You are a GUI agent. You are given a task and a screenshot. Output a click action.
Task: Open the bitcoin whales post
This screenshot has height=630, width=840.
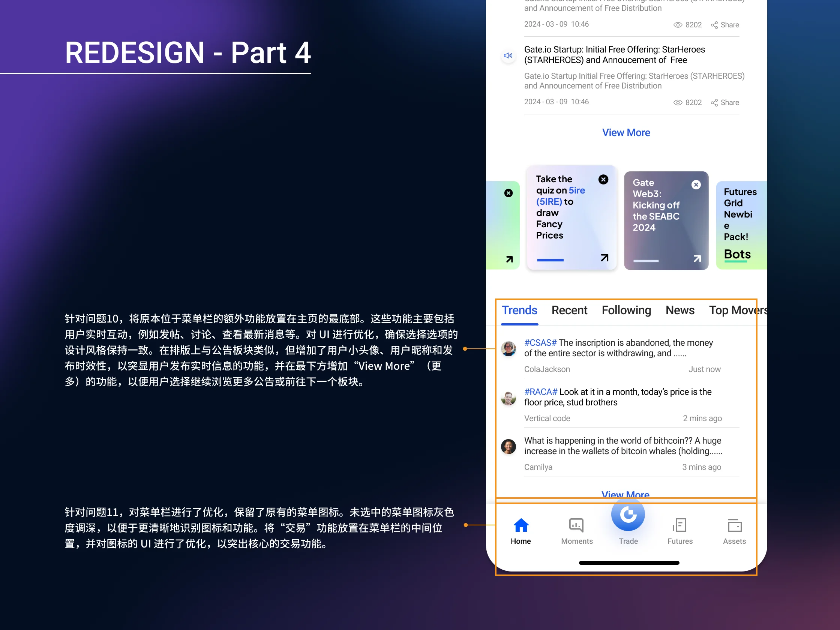tap(623, 446)
